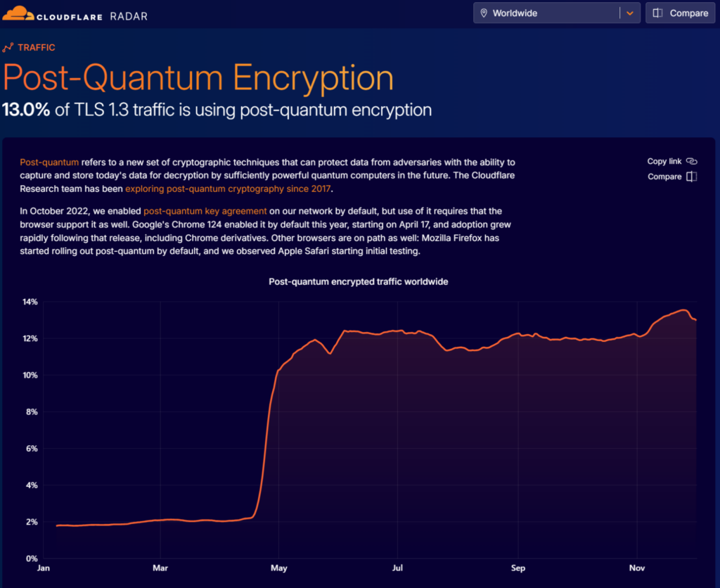This screenshot has height=588, width=720.
Task: Click the Traffic trend line icon
Action: (8, 48)
